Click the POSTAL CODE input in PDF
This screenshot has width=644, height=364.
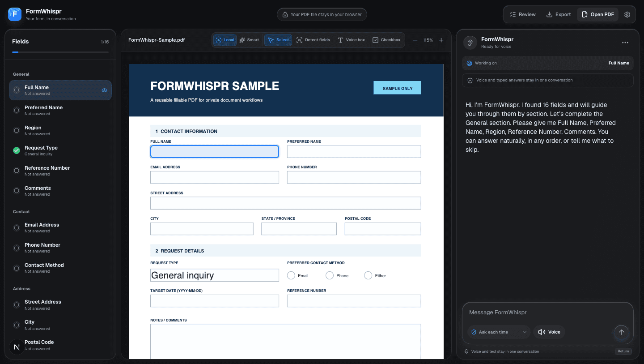click(x=383, y=229)
